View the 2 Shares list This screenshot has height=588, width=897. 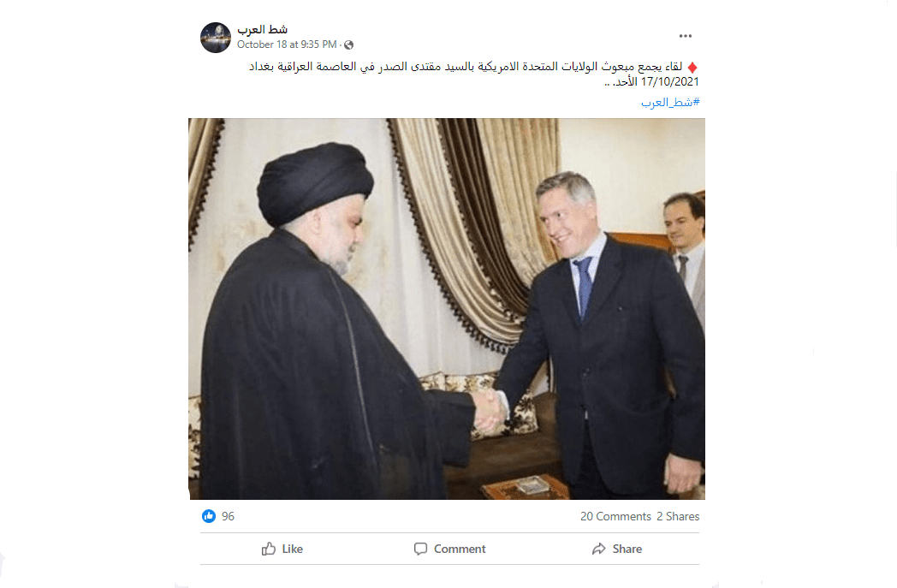678,516
